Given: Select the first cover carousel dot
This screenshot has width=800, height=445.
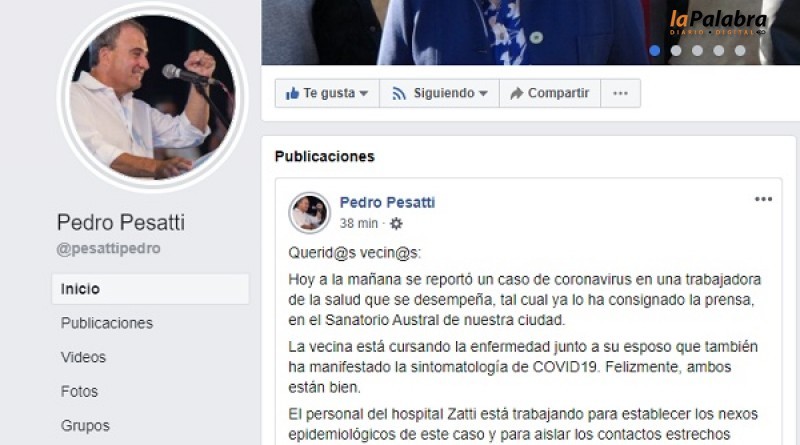Looking at the screenshot, I should point(655,51).
